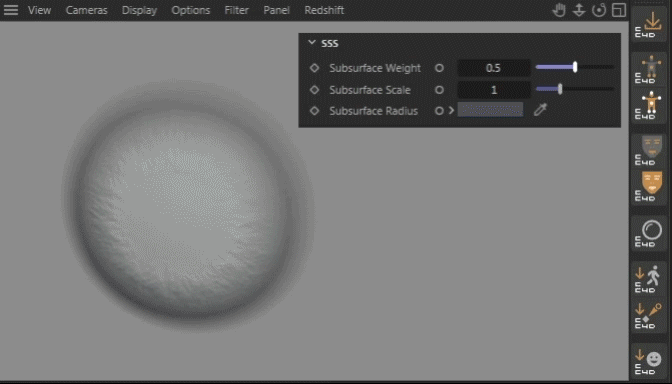Select the orange face mask C4D icon
This screenshot has width=672, height=384.
[x=650, y=186]
